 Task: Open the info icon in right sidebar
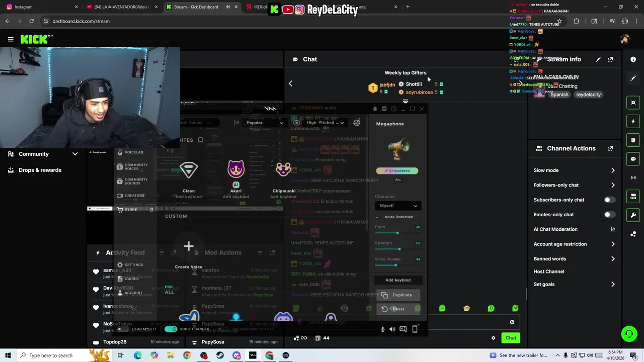click(x=633, y=59)
